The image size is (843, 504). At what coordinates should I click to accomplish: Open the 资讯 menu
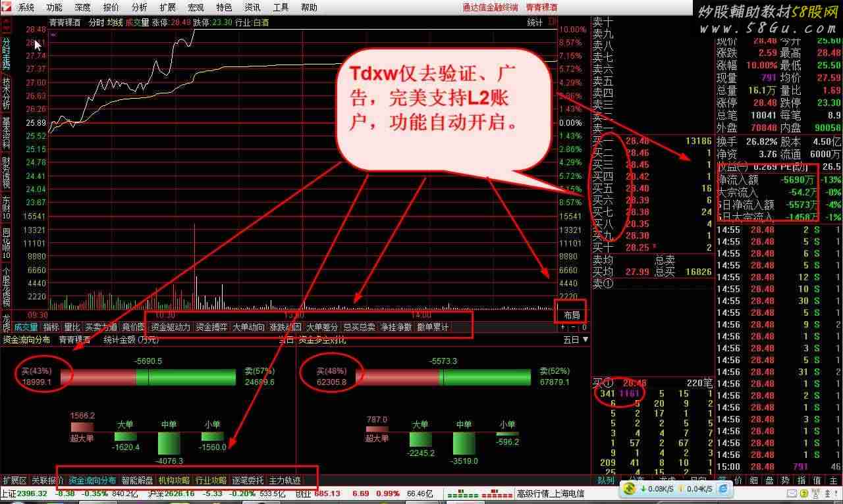[252, 8]
